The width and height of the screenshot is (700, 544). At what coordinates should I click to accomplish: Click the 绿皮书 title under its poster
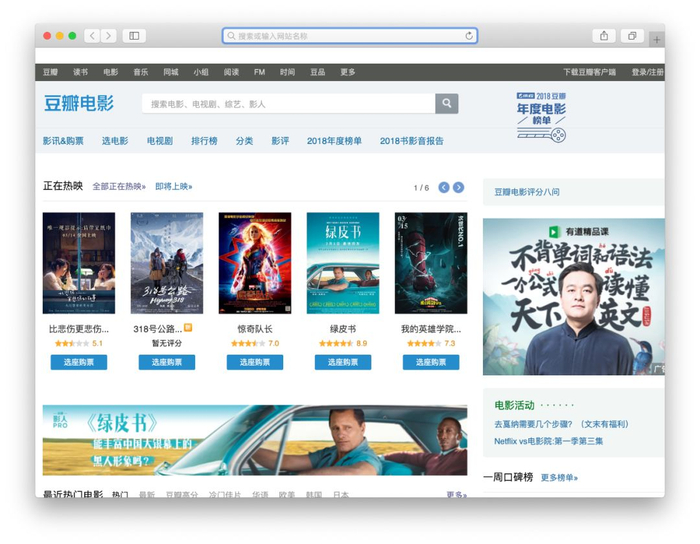click(343, 329)
